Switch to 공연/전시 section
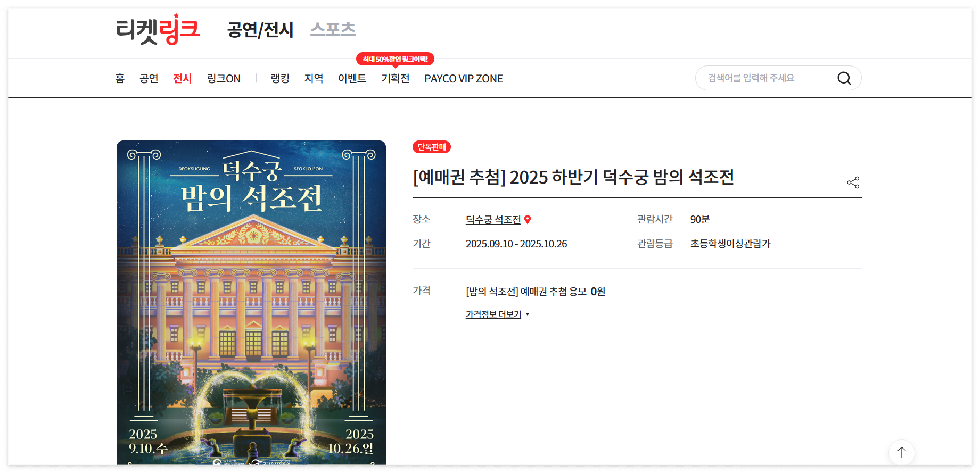 pyautogui.click(x=260, y=30)
